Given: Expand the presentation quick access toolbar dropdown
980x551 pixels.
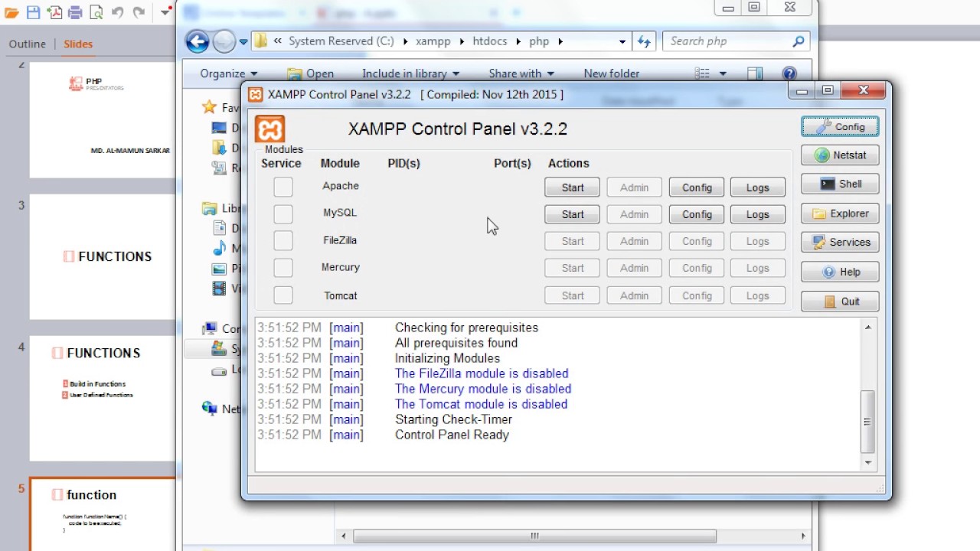Looking at the screenshot, I should tap(166, 12).
